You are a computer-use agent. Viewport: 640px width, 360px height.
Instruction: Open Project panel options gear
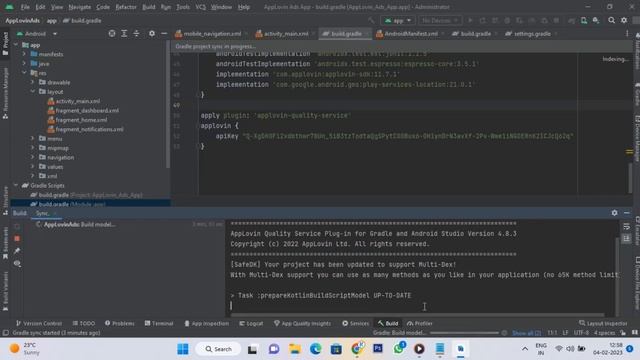(x=152, y=34)
